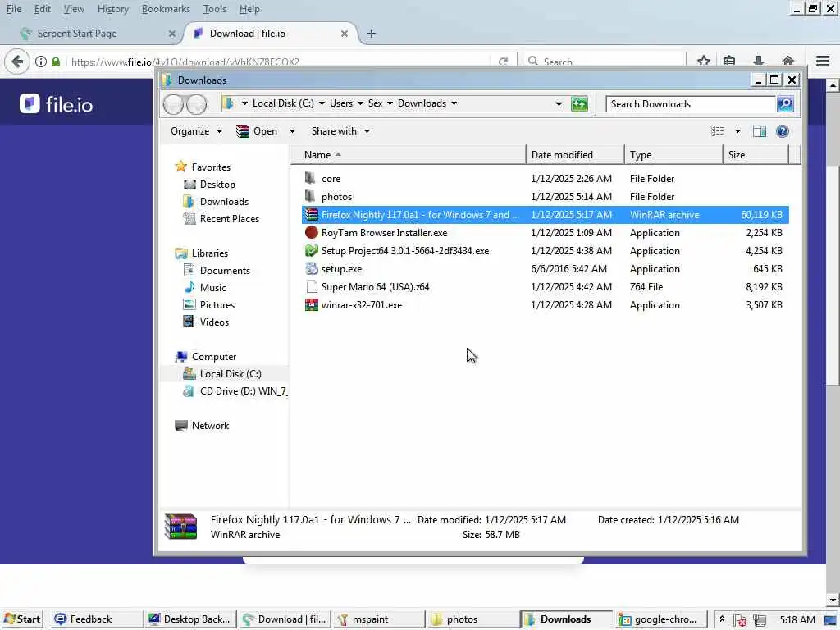Image resolution: width=840 pixels, height=630 pixels.
Task: Change view icon in Explorer toolbar
Action: point(717,131)
